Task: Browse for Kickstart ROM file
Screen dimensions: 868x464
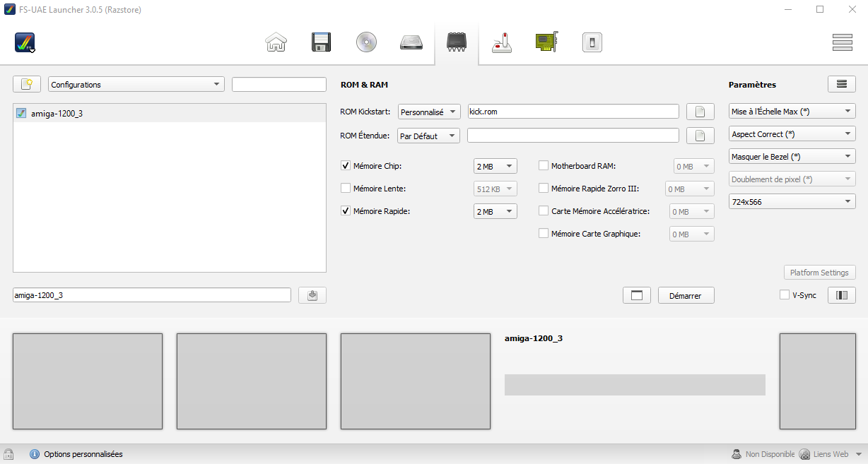Action: point(700,112)
